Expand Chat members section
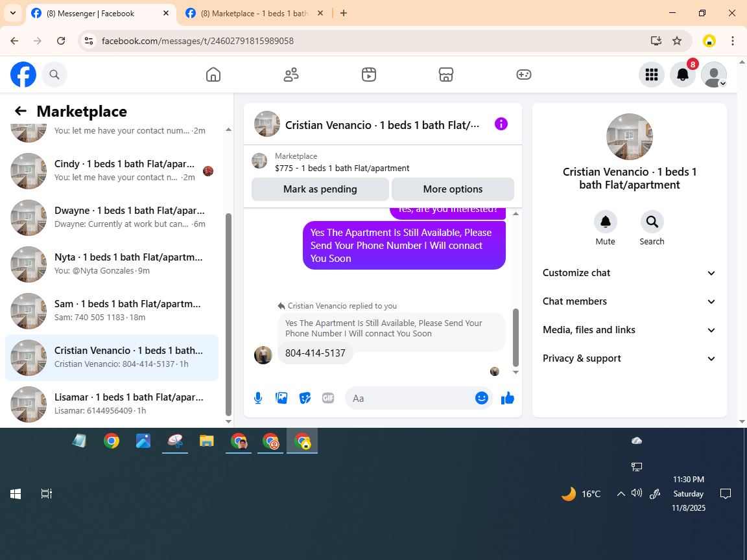Viewport: 747px width, 560px height. [630, 301]
